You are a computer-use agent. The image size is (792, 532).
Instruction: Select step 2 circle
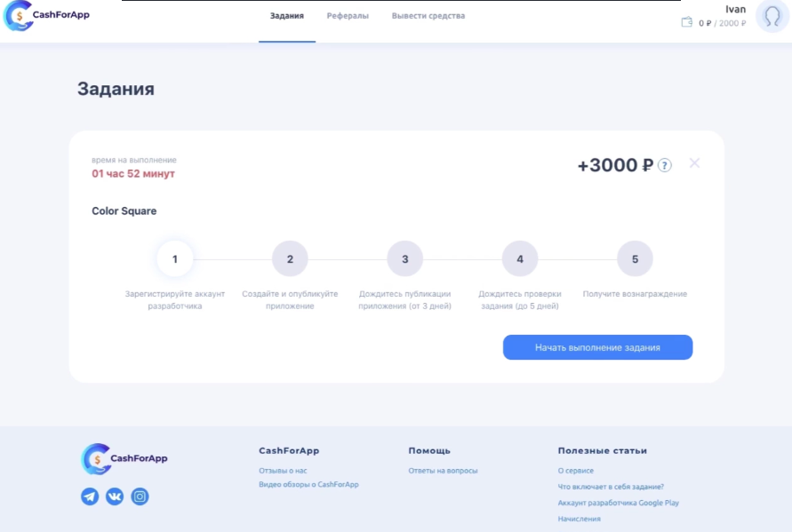click(290, 259)
